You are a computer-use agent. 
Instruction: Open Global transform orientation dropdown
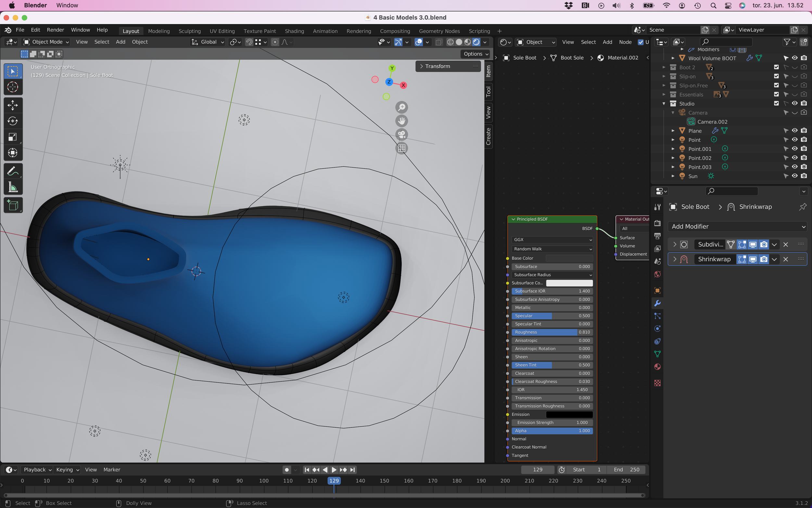coord(208,42)
